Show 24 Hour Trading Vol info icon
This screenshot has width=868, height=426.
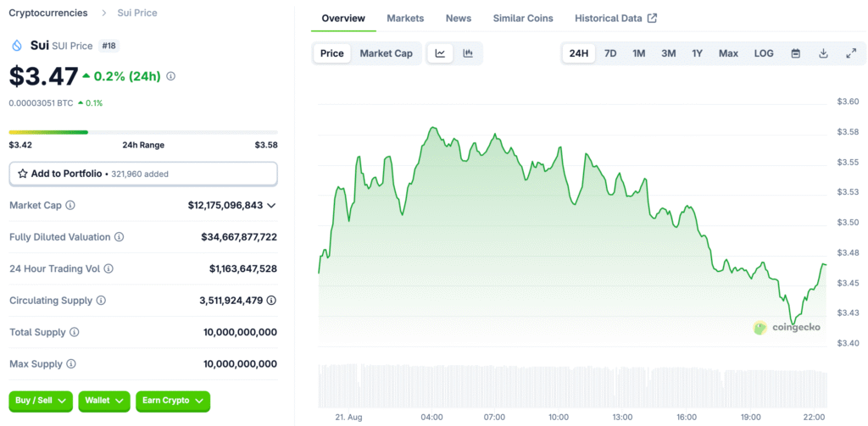108,268
